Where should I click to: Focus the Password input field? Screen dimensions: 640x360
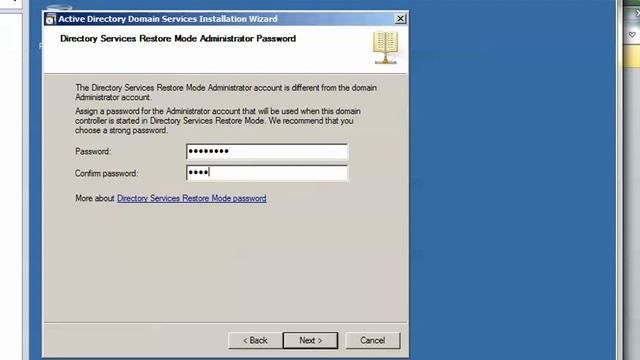[x=267, y=151]
